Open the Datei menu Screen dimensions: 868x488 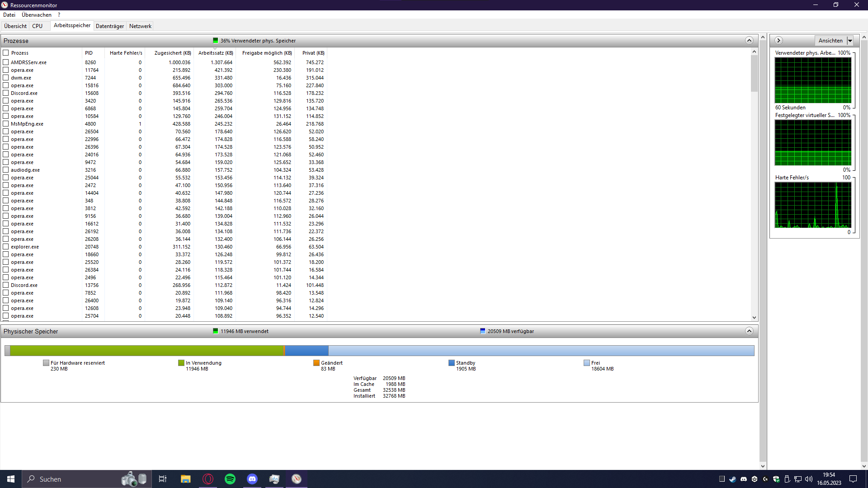[9, 15]
